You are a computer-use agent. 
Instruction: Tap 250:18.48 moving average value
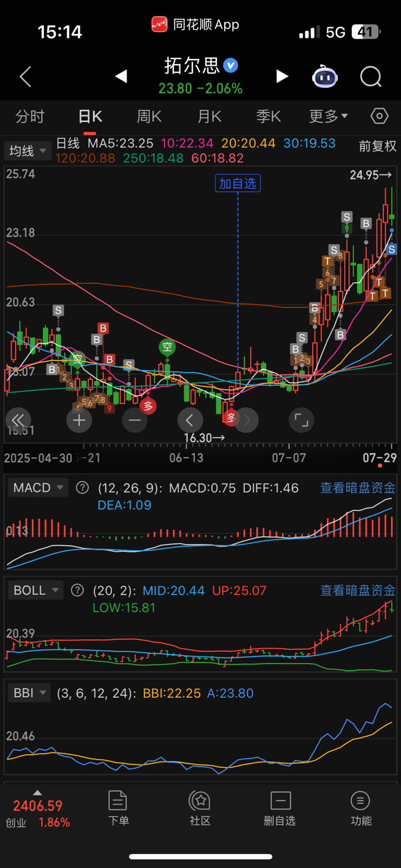tap(153, 158)
